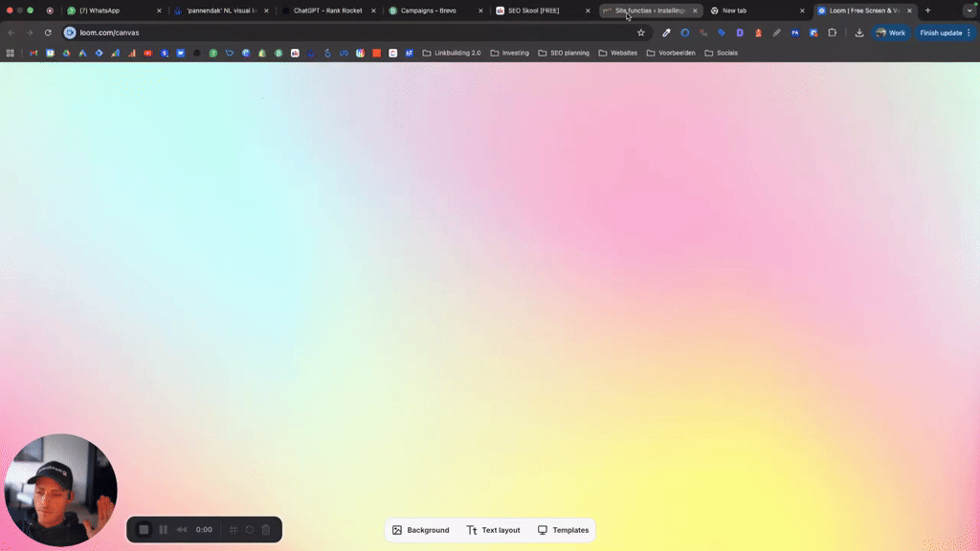The height and width of the screenshot is (551, 980).
Task: Open the Text layout options
Action: [x=493, y=530]
